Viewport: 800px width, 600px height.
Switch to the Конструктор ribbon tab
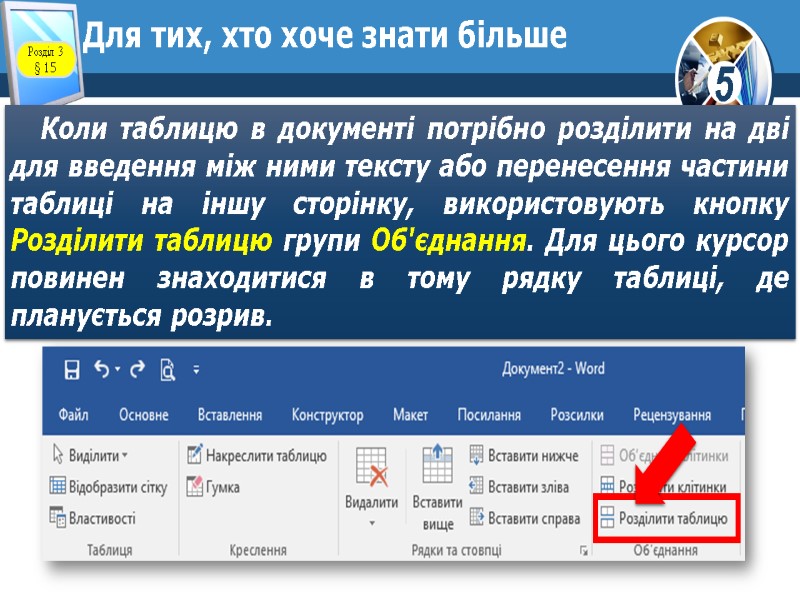331,412
